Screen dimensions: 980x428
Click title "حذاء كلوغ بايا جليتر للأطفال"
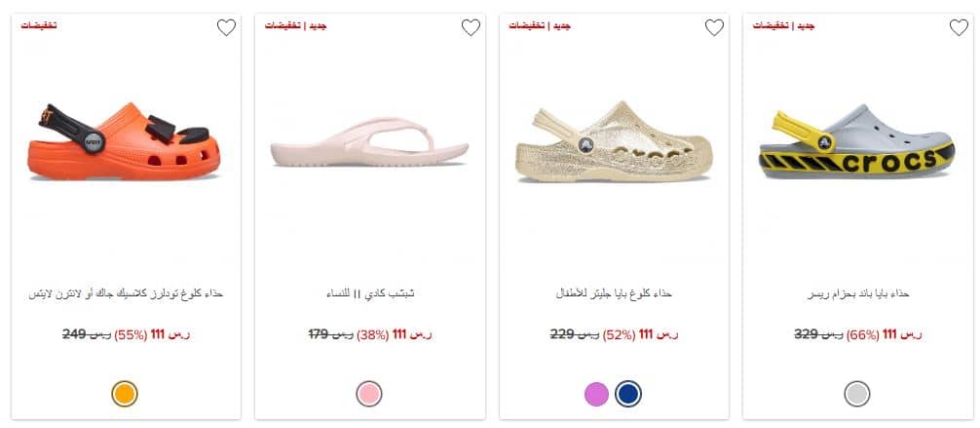click(x=613, y=293)
